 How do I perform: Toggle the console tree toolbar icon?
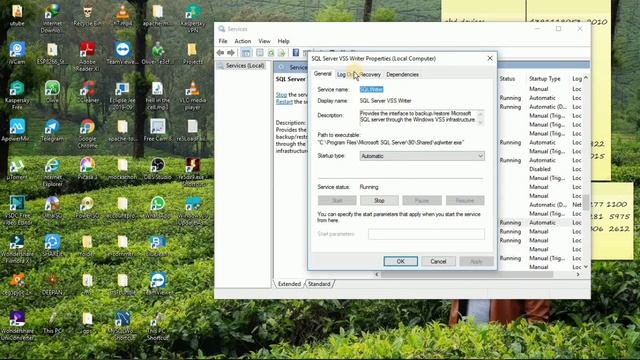tap(246, 53)
